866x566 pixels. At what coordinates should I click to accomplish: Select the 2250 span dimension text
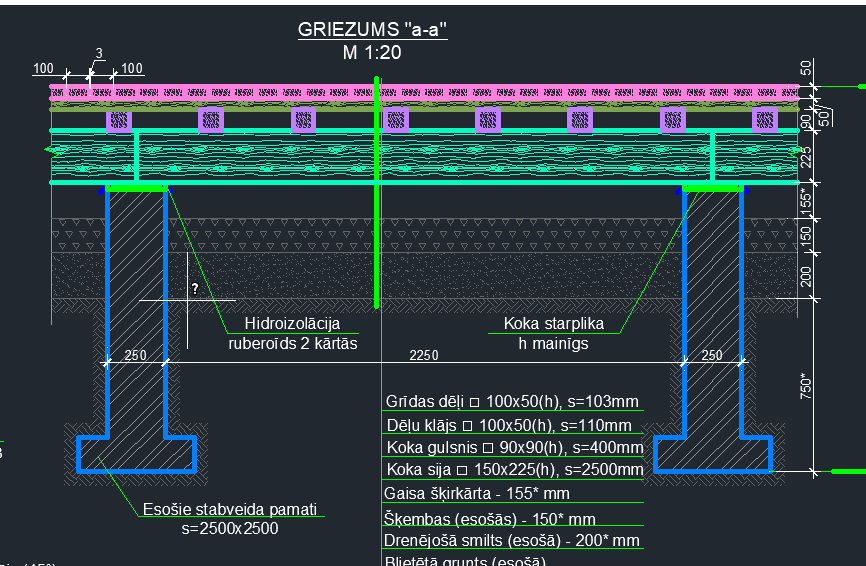pos(425,355)
